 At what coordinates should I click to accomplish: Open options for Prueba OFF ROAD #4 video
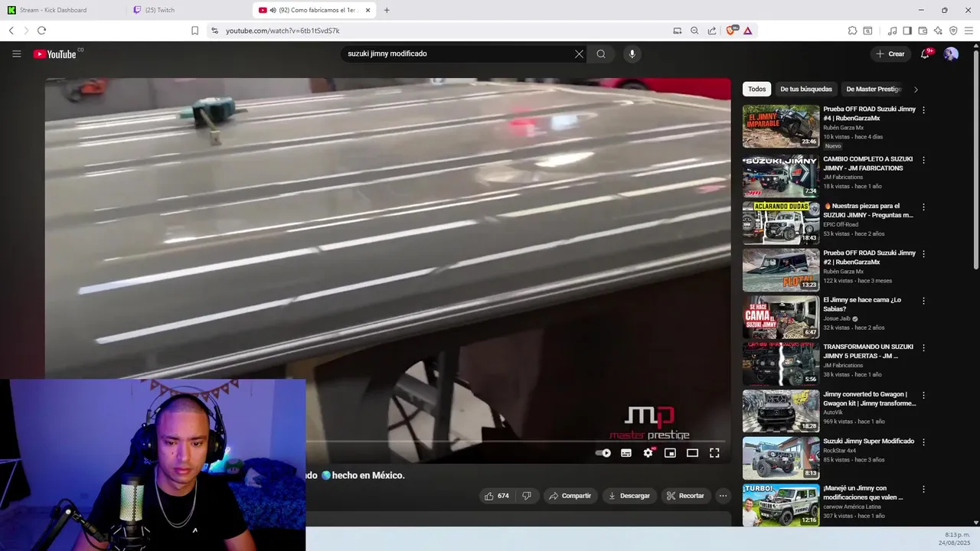pos(923,110)
